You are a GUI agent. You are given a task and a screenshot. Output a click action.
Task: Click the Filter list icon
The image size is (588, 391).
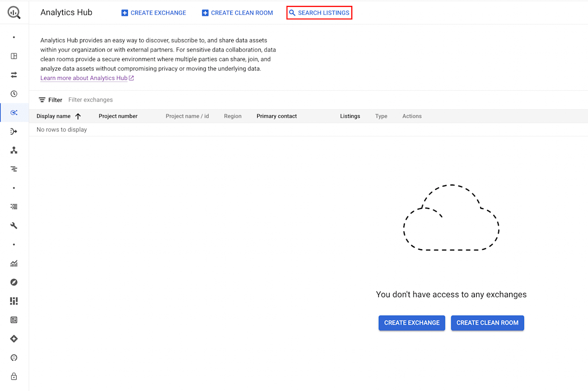[42, 100]
